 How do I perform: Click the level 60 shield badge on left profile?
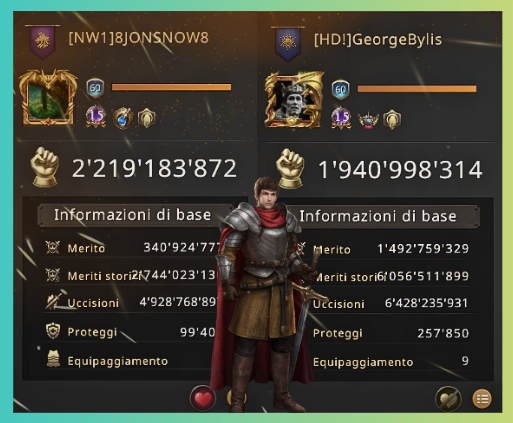tap(95, 88)
